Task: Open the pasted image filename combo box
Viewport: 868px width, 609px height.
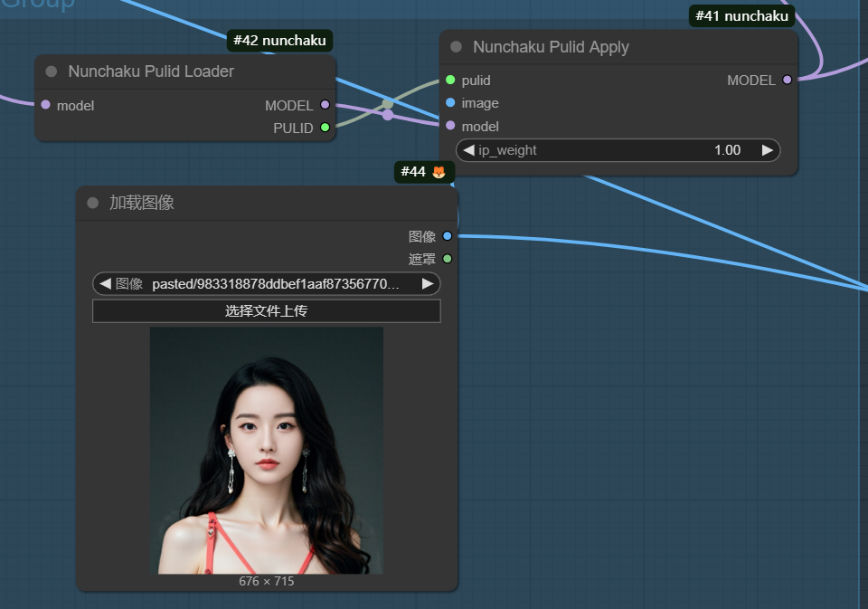Action: coord(266,284)
